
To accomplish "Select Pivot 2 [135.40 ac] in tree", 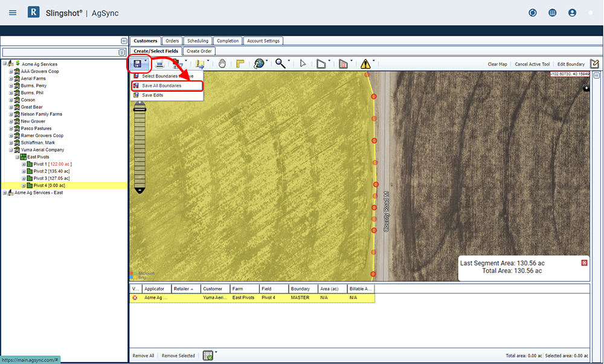I will pos(51,171).
